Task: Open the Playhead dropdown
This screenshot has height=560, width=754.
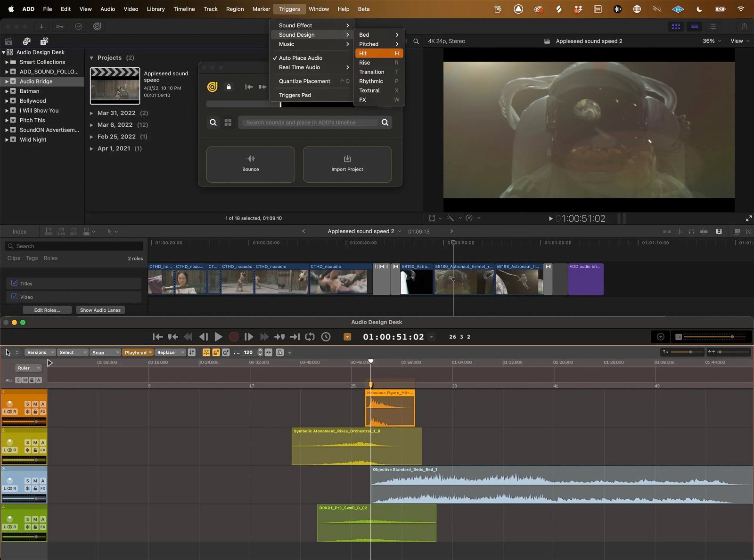Action: pyautogui.click(x=138, y=352)
